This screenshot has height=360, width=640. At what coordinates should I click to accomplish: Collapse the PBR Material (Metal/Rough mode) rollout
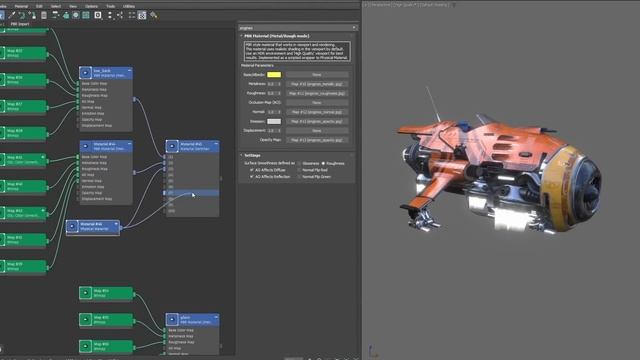(x=241, y=36)
